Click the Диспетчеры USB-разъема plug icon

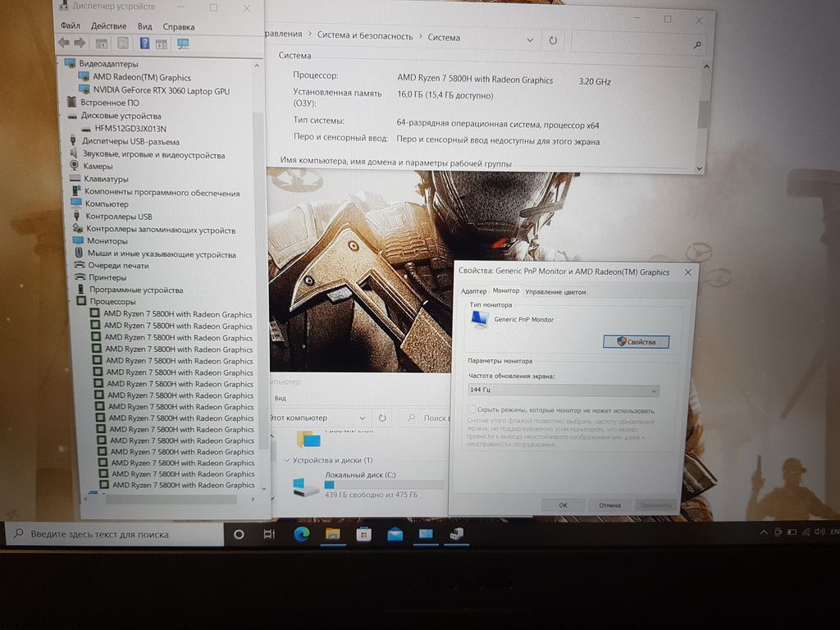pyautogui.click(x=73, y=141)
